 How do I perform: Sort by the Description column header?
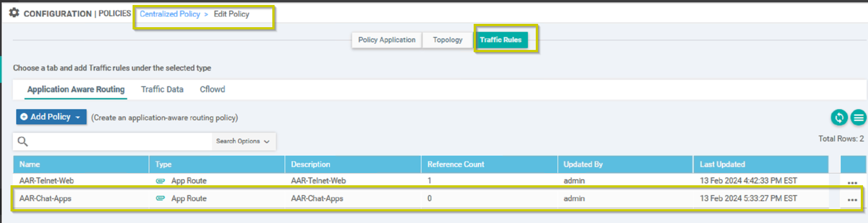pyautogui.click(x=353, y=164)
